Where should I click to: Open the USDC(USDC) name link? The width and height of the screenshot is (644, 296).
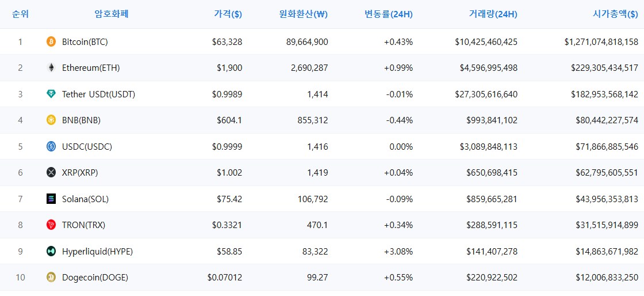(87, 147)
